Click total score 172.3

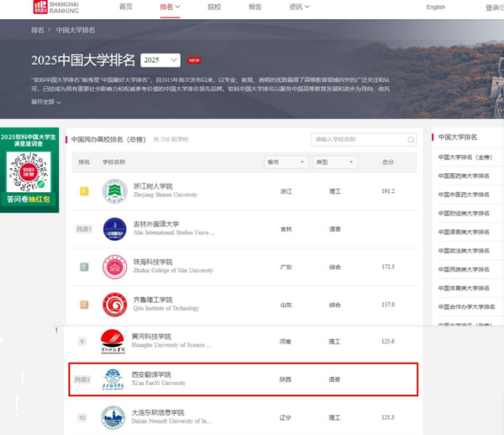[x=388, y=267]
